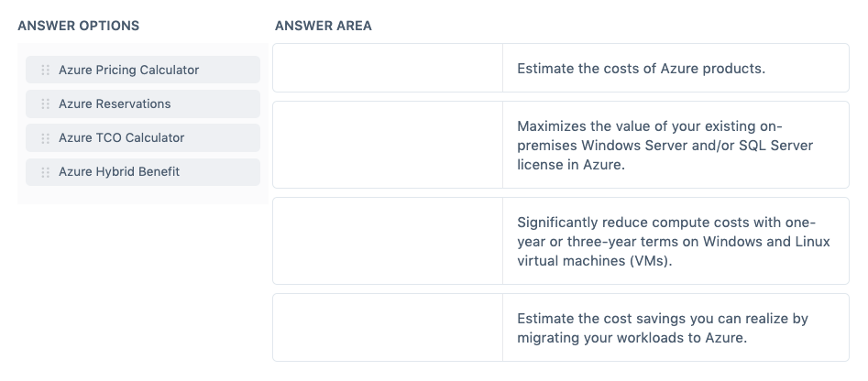The height and width of the screenshot is (381, 868).
Task: Choose the Azure Reservations option label
Action: (115, 103)
